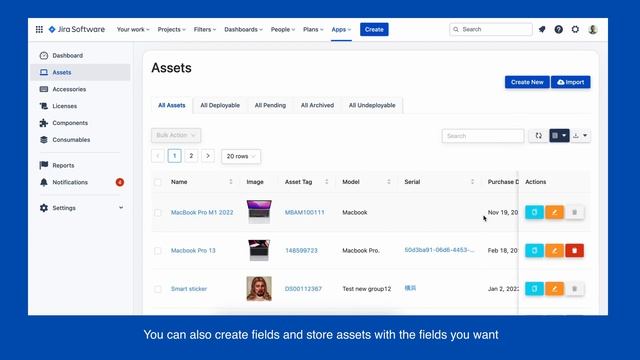This screenshot has height=360, width=640.
Task: Open the notifications icon in top bar
Action: click(x=542, y=29)
